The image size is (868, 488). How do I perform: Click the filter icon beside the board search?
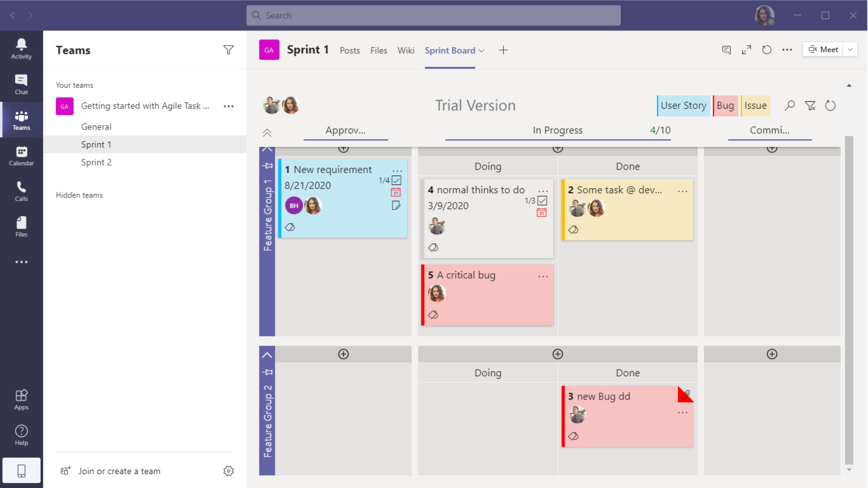[x=810, y=105]
